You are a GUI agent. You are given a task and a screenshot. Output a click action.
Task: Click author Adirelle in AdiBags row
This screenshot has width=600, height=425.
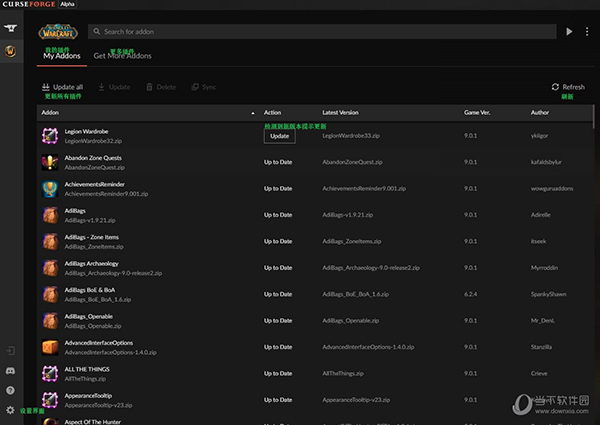tap(541, 215)
